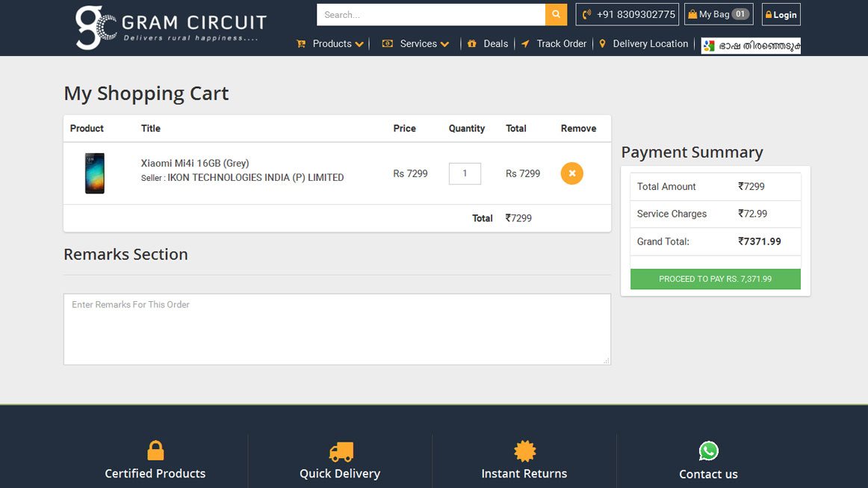
Task: Click the Payment Summary heading
Action: point(692,152)
